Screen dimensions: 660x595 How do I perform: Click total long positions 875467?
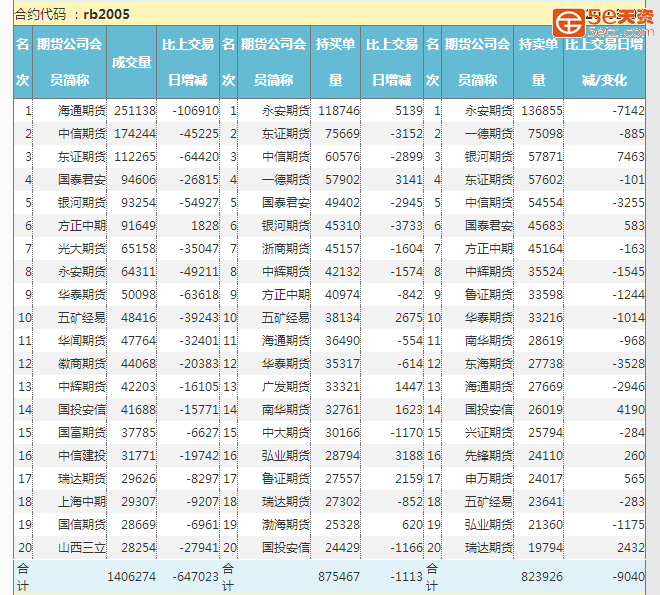339,576
